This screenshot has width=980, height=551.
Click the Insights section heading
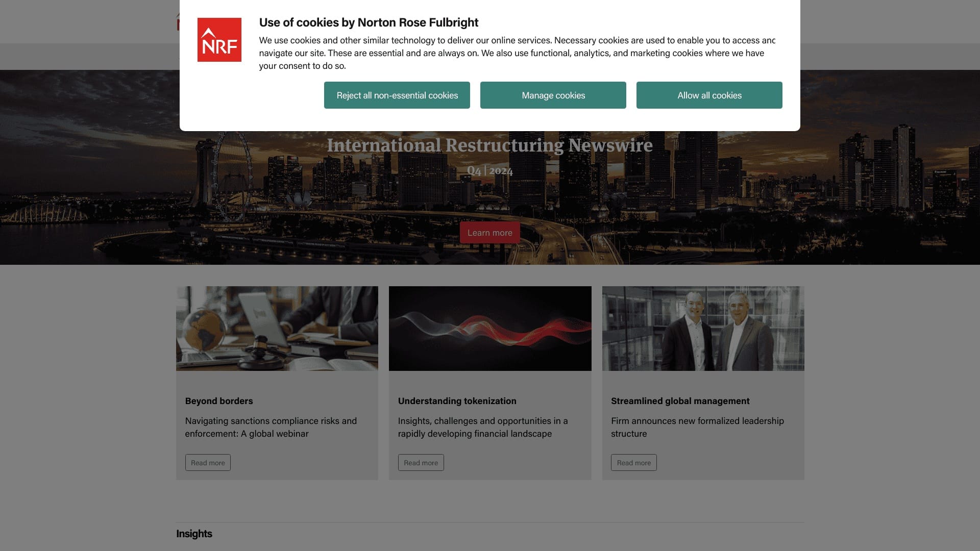click(194, 533)
